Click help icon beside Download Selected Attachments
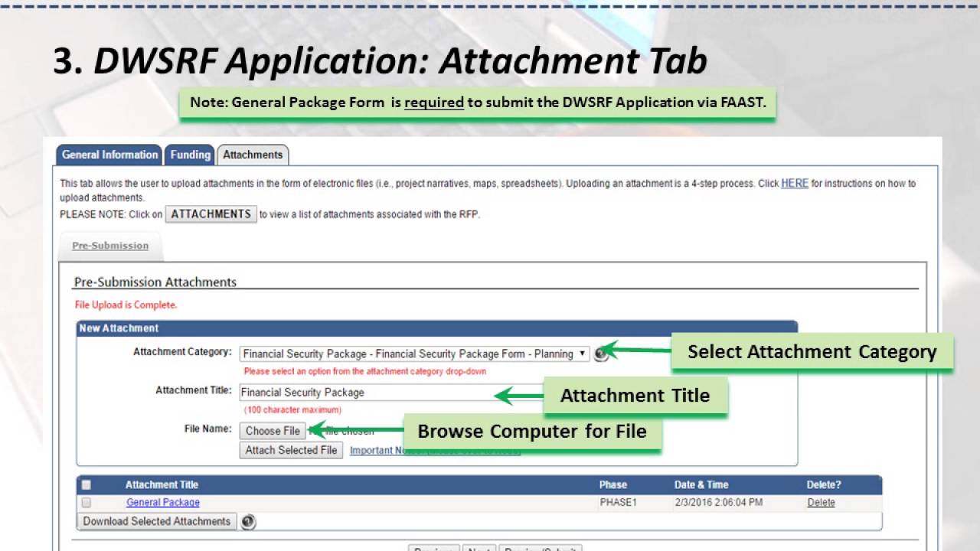This screenshot has width=980, height=551. click(x=248, y=522)
